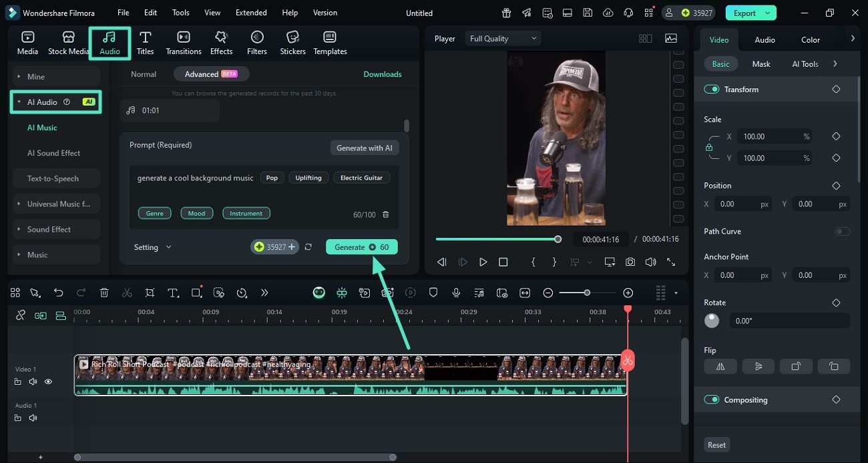The image size is (868, 463).
Task: Toggle the scale aspect ratio lock
Action: point(709,148)
